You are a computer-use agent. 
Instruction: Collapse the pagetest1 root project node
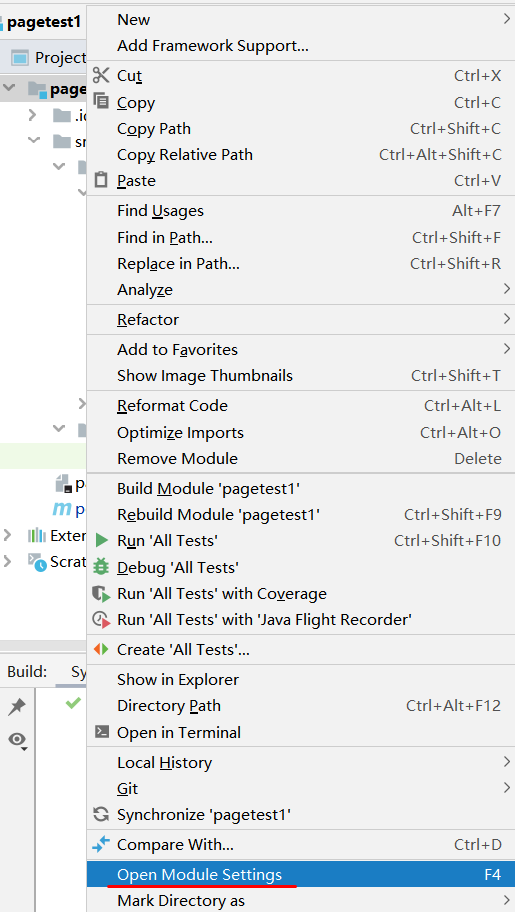pyautogui.click(x=9, y=88)
